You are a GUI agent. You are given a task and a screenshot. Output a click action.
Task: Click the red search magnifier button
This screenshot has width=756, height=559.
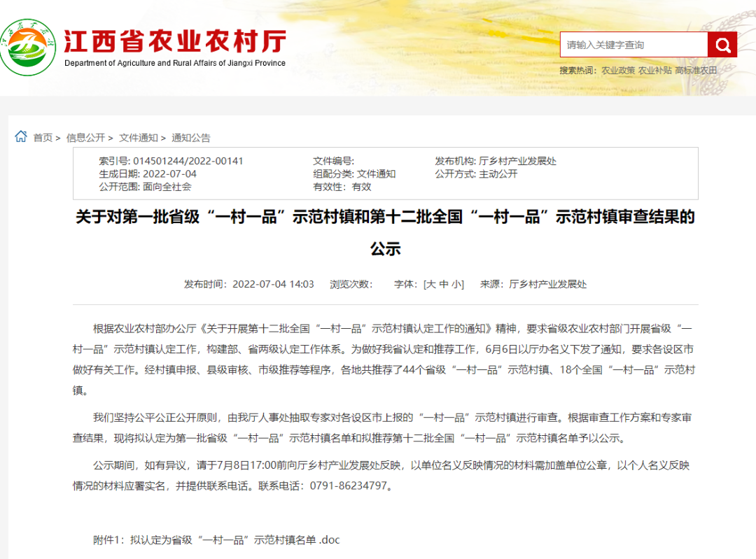tap(722, 45)
